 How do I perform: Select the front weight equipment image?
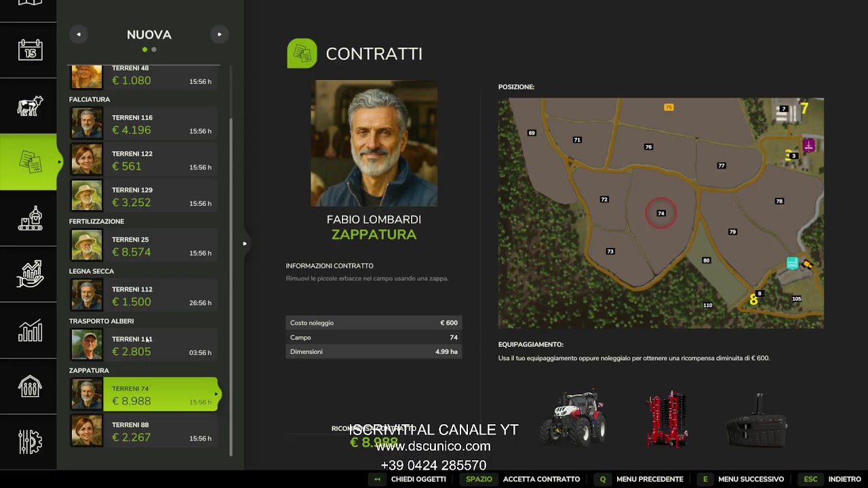click(757, 421)
